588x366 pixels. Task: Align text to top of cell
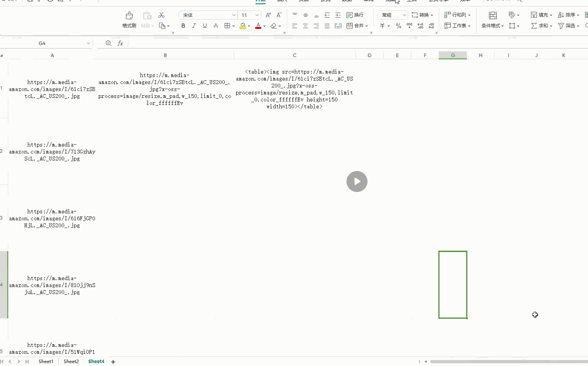pyautogui.click(x=295, y=15)
